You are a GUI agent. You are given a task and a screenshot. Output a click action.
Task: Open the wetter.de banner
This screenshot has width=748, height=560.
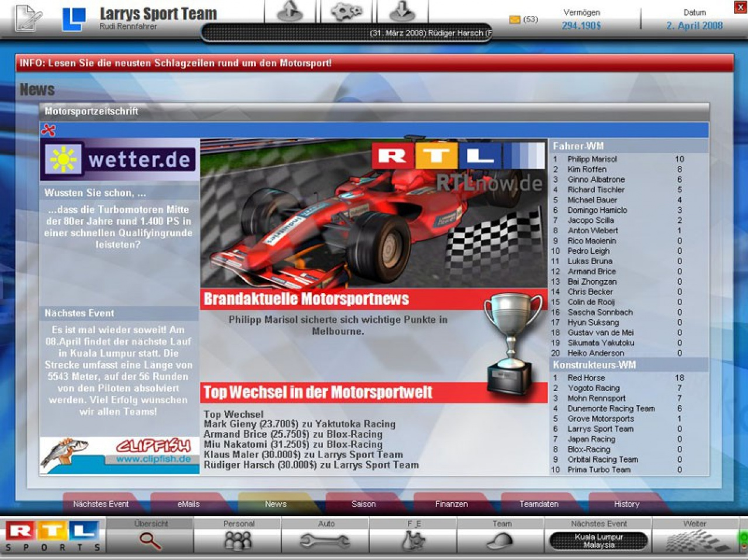[120, 159]
